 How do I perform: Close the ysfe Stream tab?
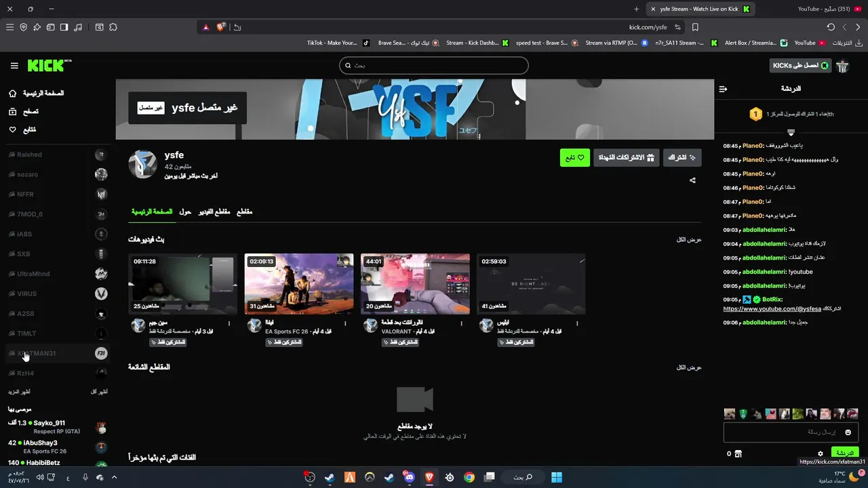click(653, 9)
